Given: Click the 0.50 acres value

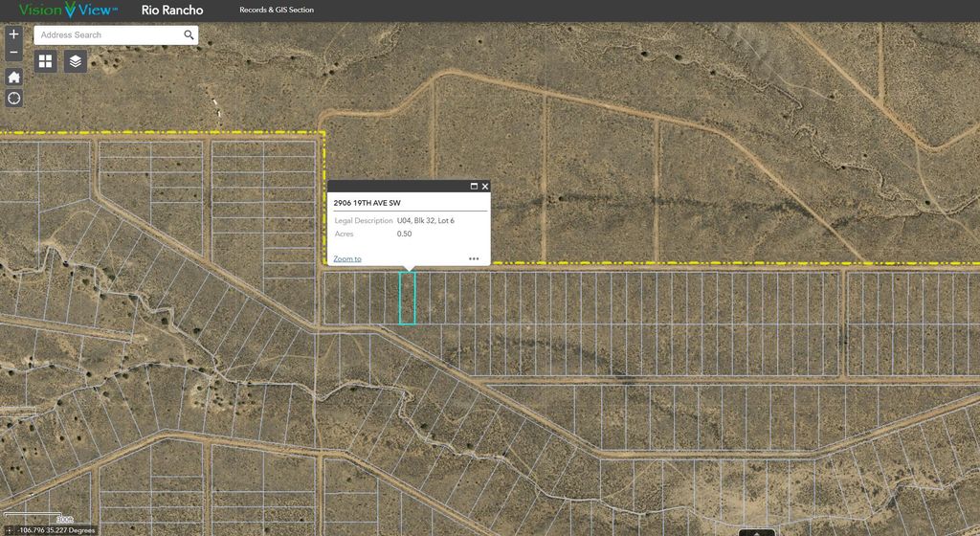Looking at the screenshot, I should (x=405, y=234).
